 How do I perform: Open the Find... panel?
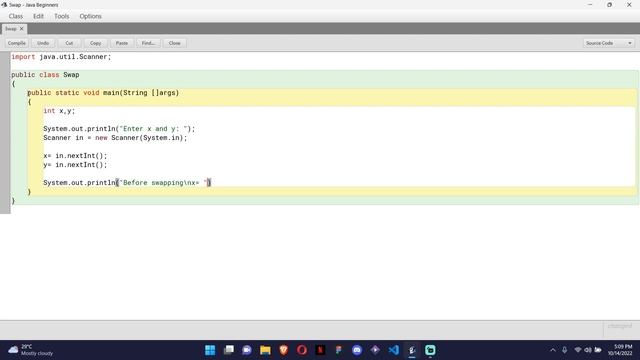148,43
